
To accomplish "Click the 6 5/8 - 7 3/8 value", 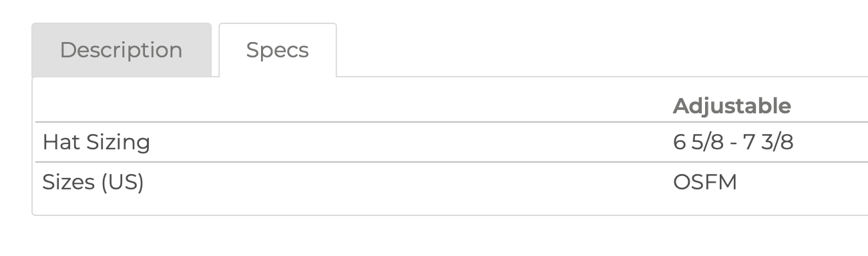I will click(x=733, y=142).
